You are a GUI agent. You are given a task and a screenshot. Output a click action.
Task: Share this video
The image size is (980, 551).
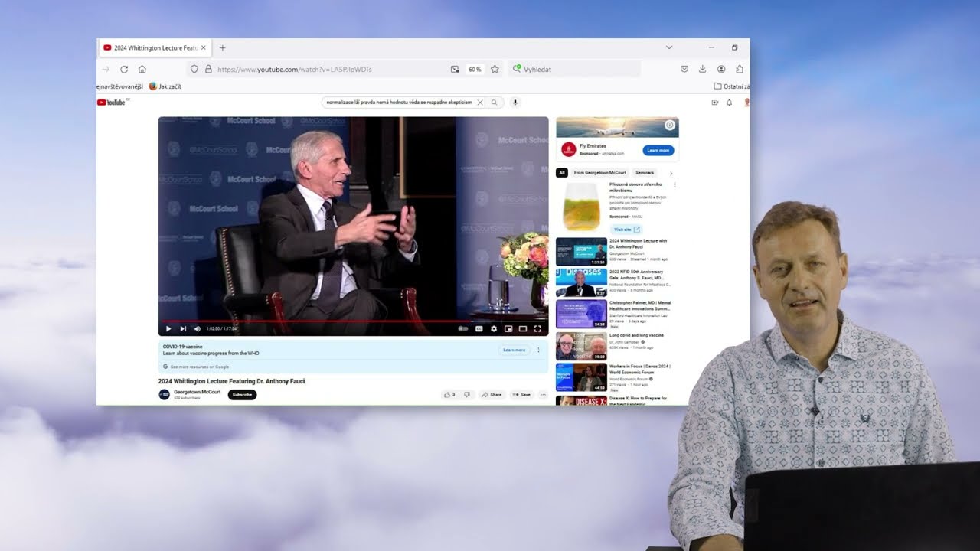491,395
